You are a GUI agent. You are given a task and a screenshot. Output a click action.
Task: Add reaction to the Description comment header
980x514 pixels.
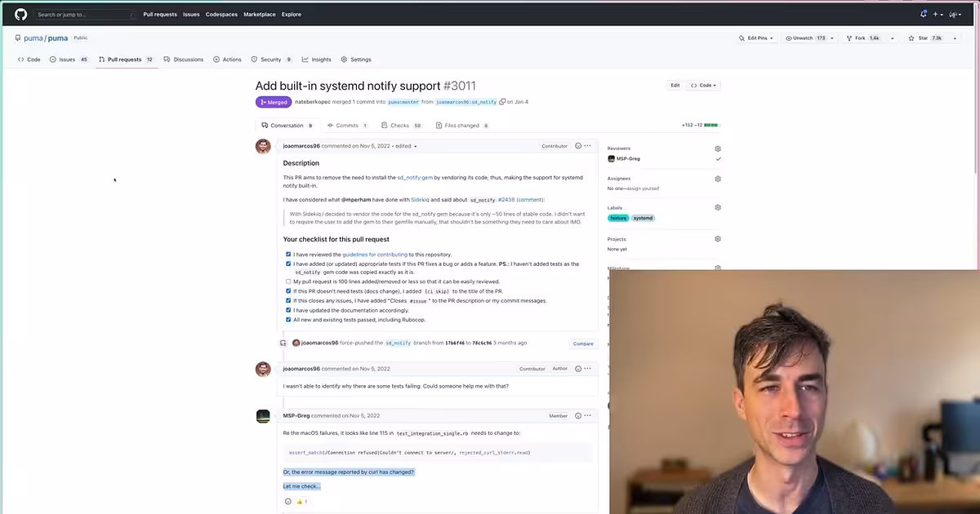[578, 146]
